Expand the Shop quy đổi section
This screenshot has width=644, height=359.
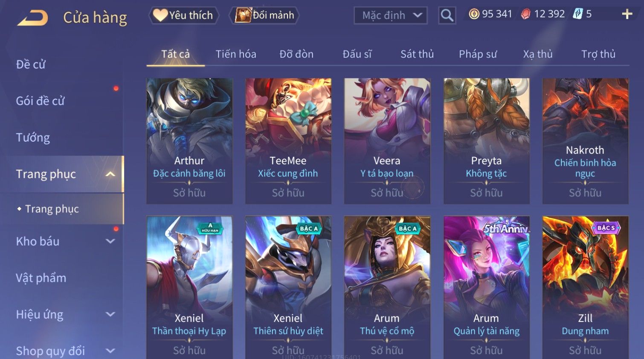[110, 351]
